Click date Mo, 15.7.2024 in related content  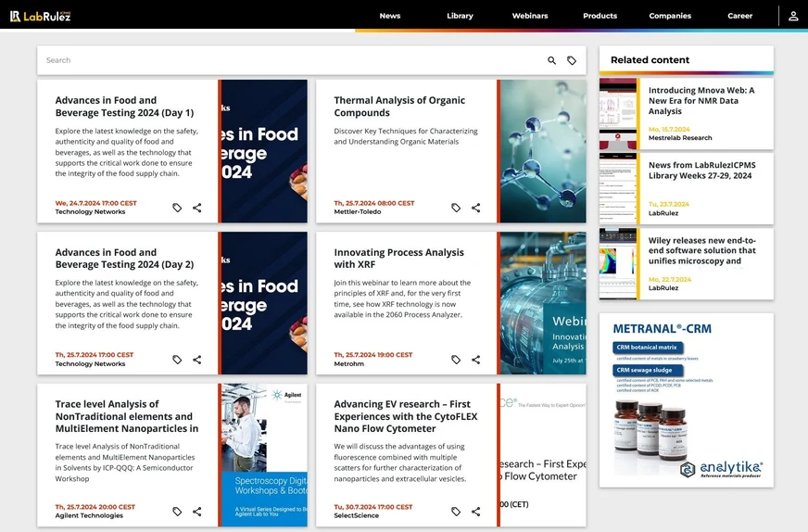(x=669, y=130)
